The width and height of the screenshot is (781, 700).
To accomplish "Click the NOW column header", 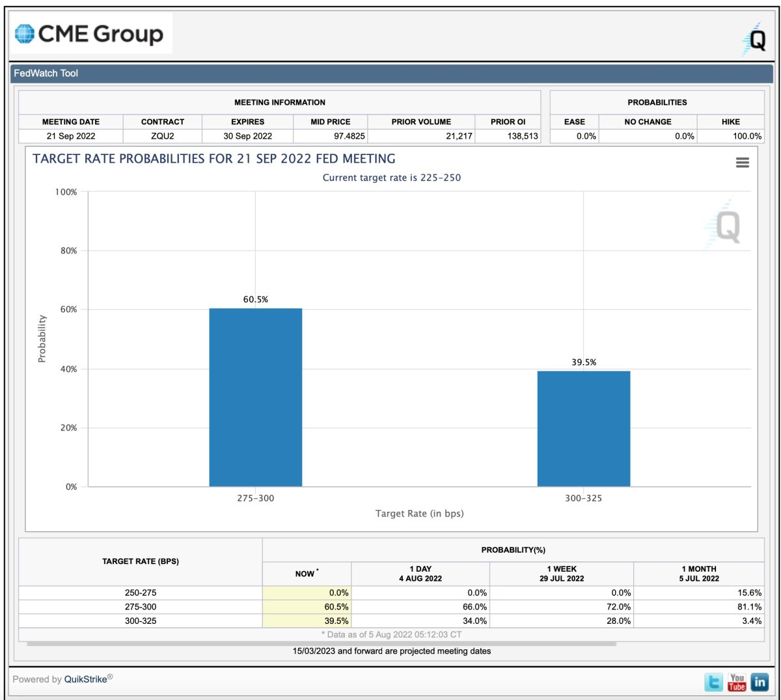I will pos(307,574).
